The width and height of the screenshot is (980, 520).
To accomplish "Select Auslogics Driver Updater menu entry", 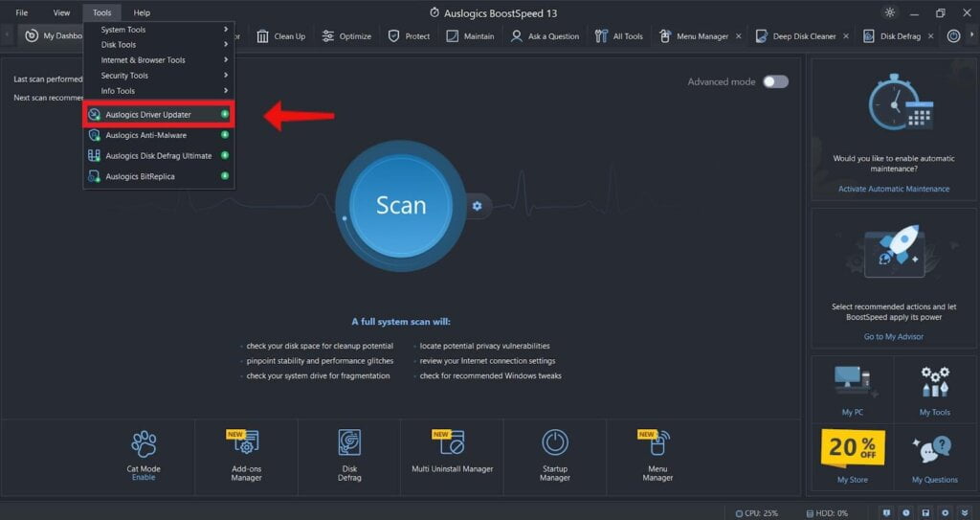I will pos(158,115).
